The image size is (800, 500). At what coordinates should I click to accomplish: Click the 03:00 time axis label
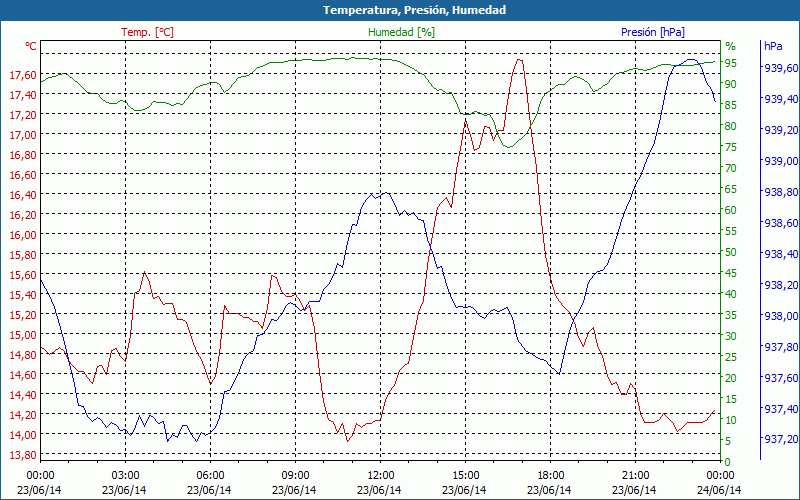point(125,476)
